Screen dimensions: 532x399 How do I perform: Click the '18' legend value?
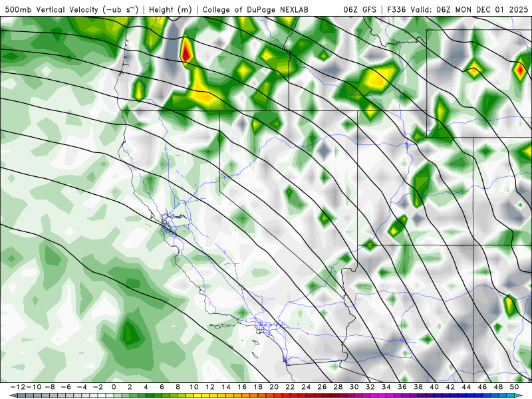[258, 387]
